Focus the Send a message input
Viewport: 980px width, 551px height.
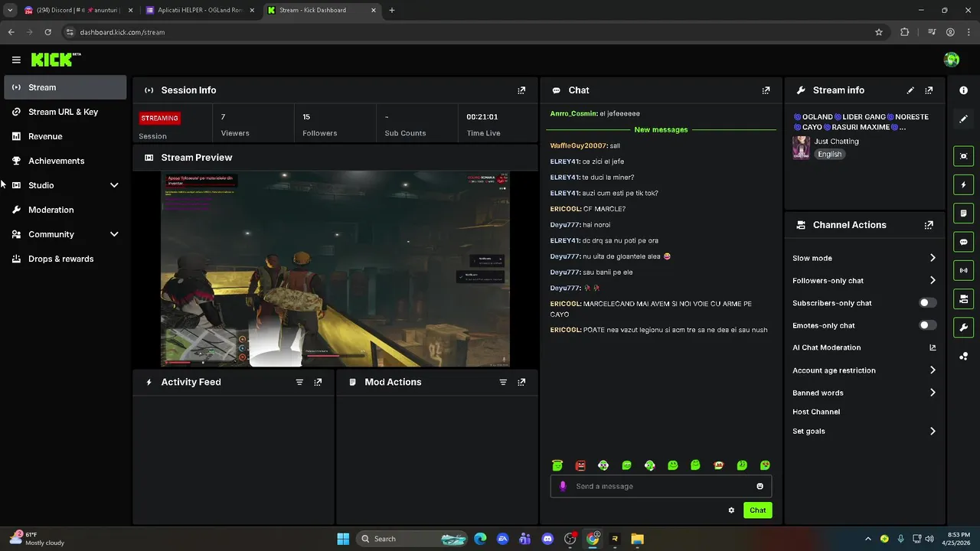(x=661, y=486)
